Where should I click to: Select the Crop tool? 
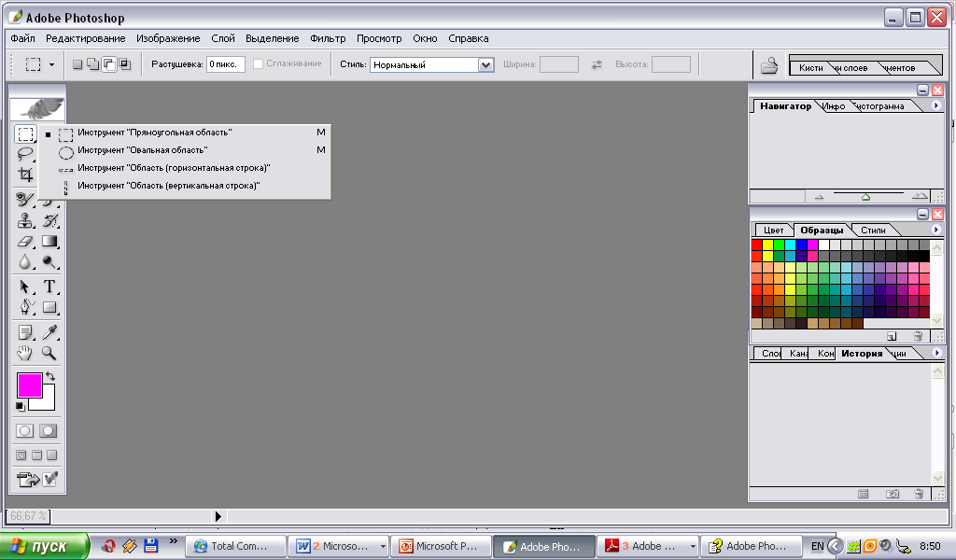(25, 175)
